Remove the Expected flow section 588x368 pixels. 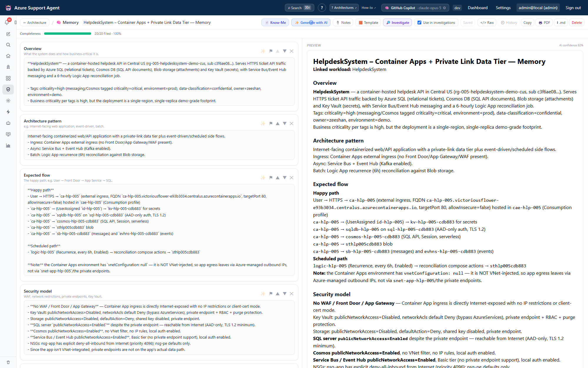(292, 178)
